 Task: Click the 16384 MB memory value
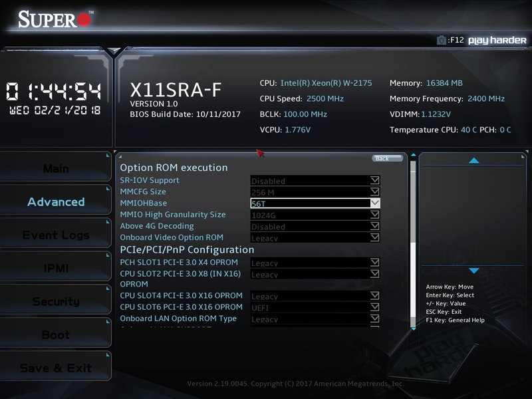coord(444,83)
